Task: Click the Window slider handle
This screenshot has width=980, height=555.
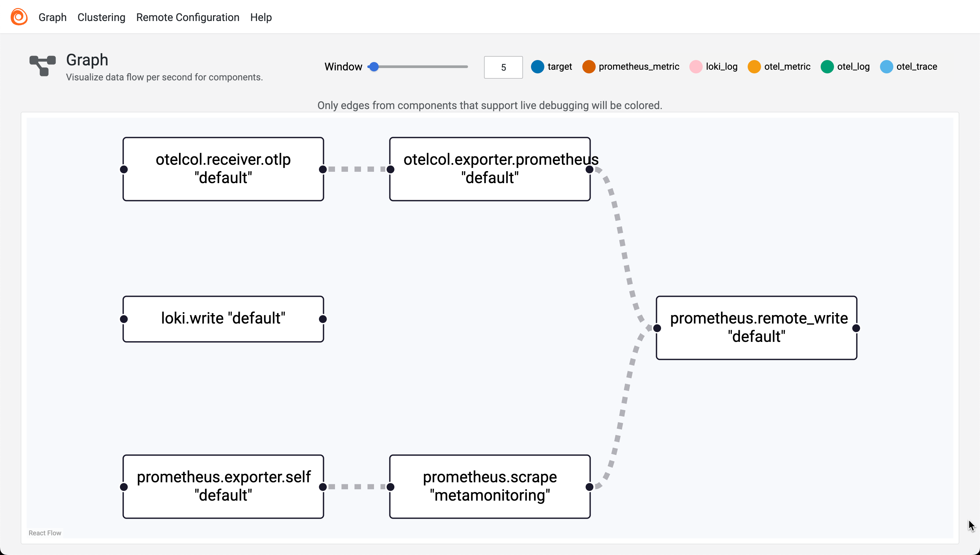Action: (374, 67)
